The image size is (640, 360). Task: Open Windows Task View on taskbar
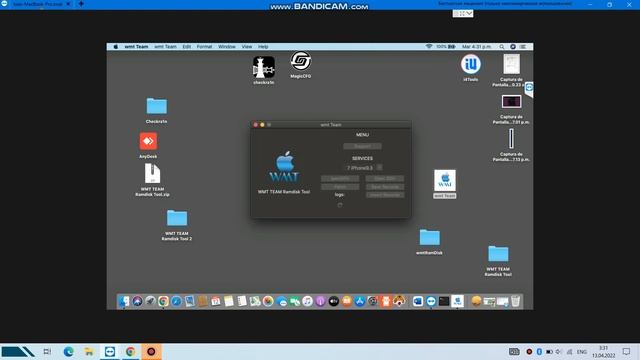[47, 351]
